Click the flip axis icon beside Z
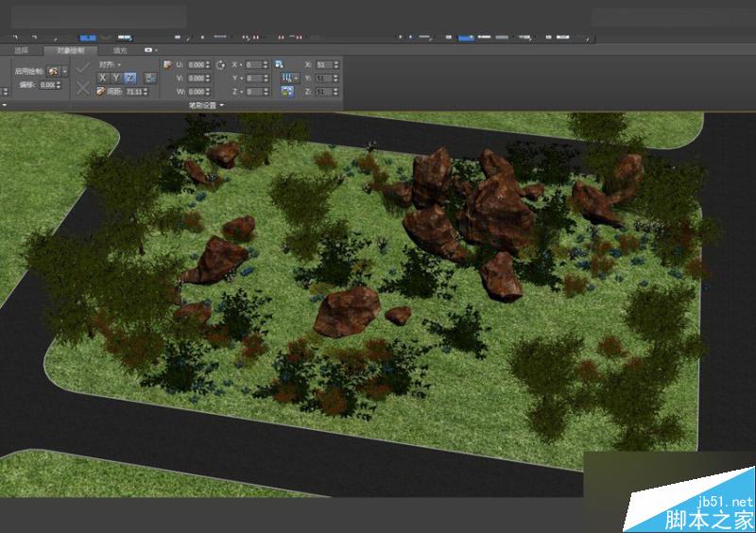 [x=149, y=77]
